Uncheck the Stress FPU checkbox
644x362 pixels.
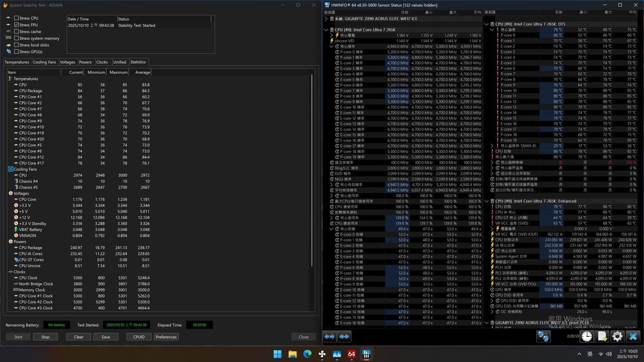(16, 25)
